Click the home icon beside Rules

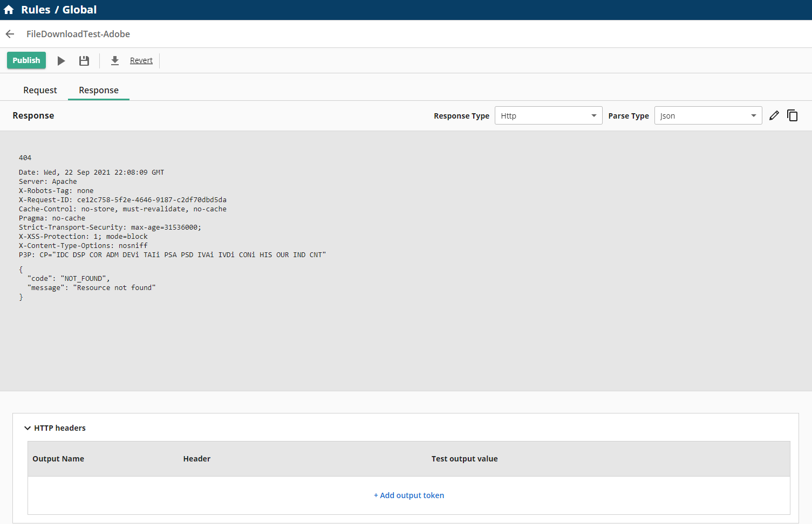pos(9,10)
